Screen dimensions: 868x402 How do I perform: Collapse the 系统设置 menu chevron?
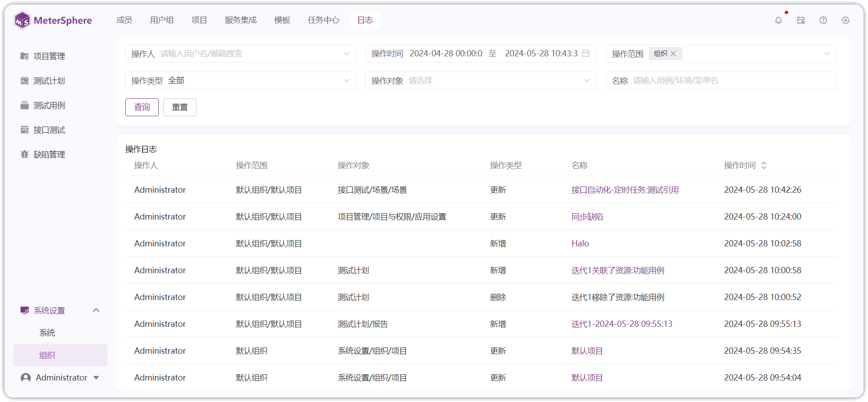click(x=96, y=310)
